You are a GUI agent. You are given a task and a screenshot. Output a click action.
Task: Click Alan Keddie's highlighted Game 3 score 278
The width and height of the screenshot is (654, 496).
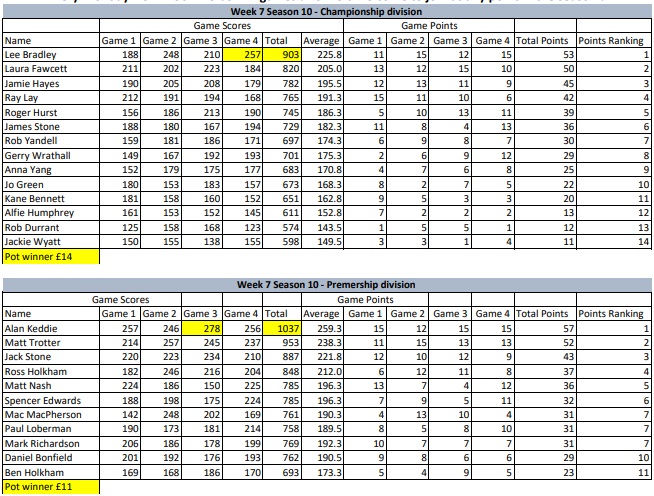pos(202,328)
